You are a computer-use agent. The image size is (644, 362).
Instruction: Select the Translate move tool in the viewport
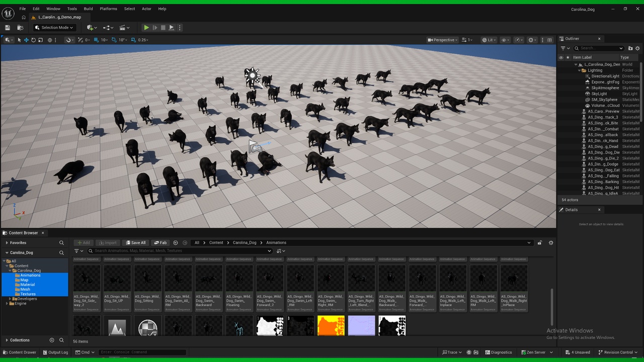(26, 40)
